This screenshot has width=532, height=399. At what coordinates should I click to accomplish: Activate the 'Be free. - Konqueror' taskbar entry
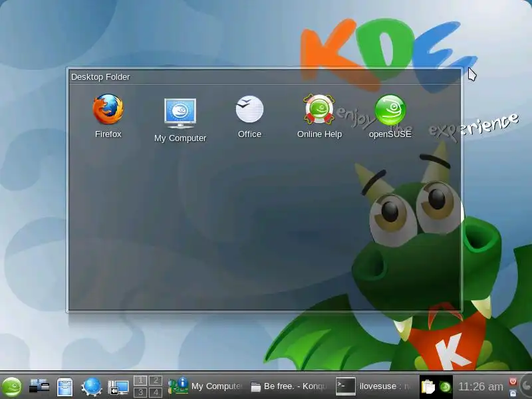coord(289,386)
